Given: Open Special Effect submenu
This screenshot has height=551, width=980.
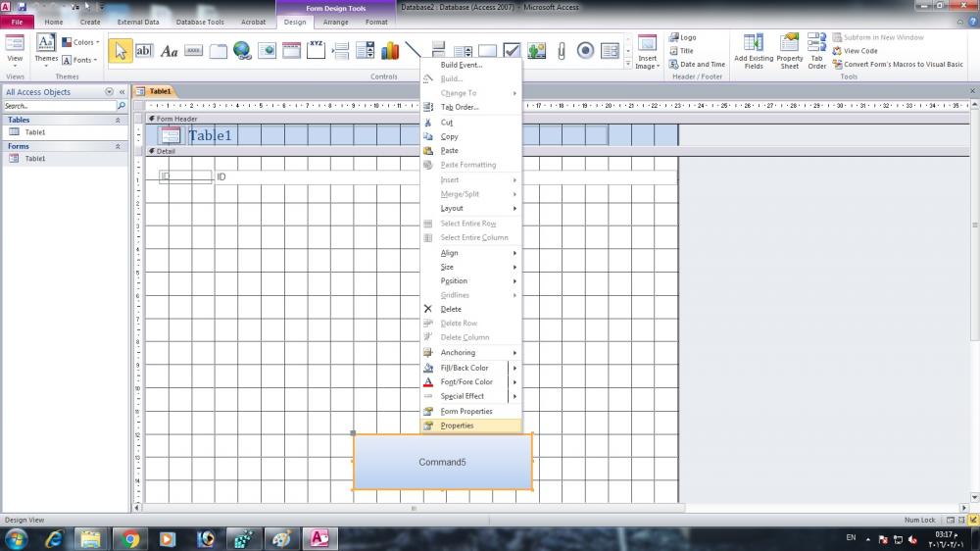Looking at the screenshot, I should coord(471,396).
